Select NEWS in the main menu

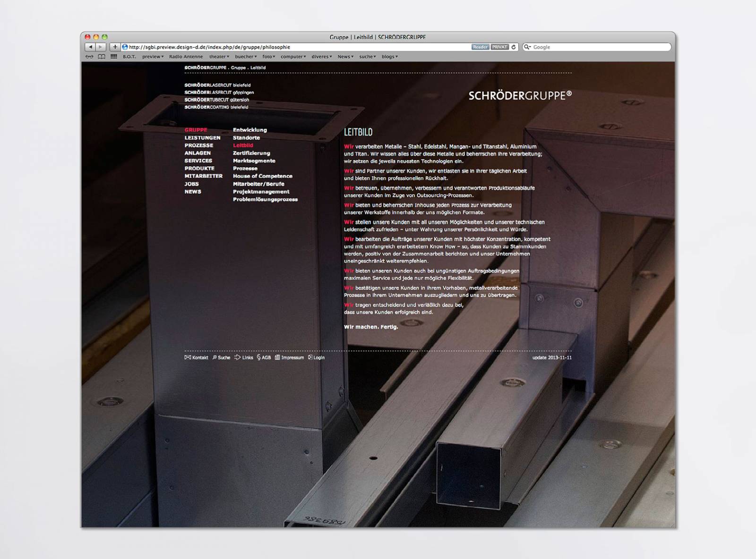193,192
